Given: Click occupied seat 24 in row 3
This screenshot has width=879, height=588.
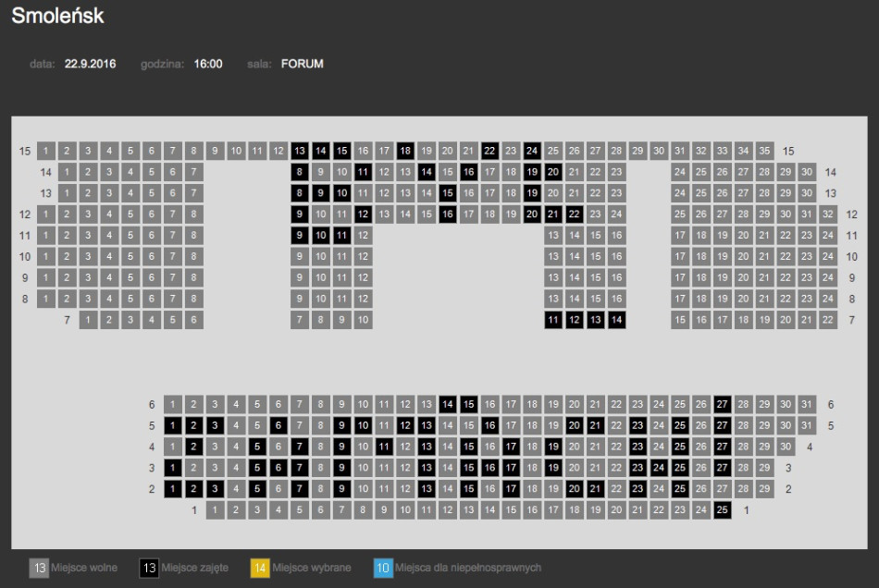Looking at the screenshot, I should [659, 468].
